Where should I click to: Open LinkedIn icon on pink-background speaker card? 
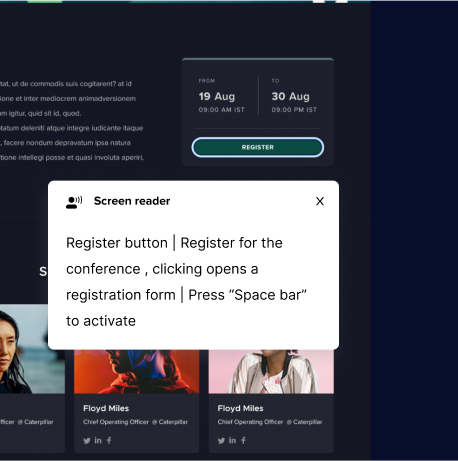pyautogui.click(x=232, y=440)
